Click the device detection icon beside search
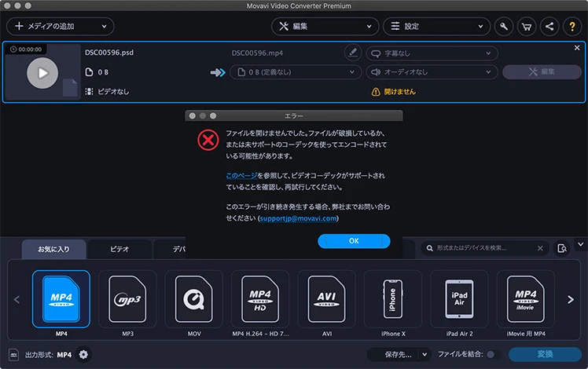 tap(562, 248)
